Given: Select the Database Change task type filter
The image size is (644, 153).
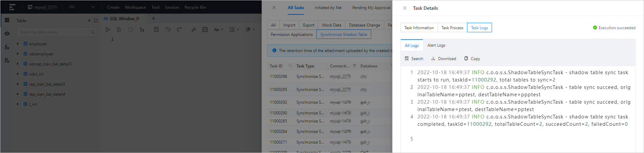Looking at the screenshot, I should (x=365, y=25).
